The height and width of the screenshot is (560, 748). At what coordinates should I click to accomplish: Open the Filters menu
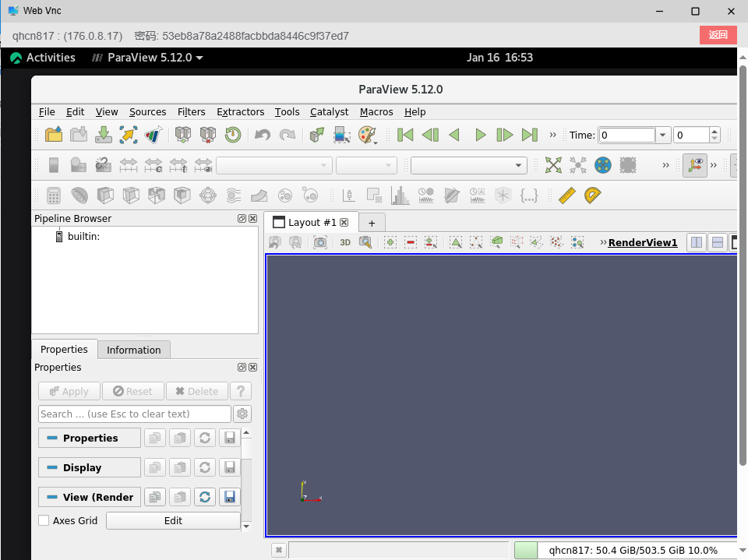[192, 111]
